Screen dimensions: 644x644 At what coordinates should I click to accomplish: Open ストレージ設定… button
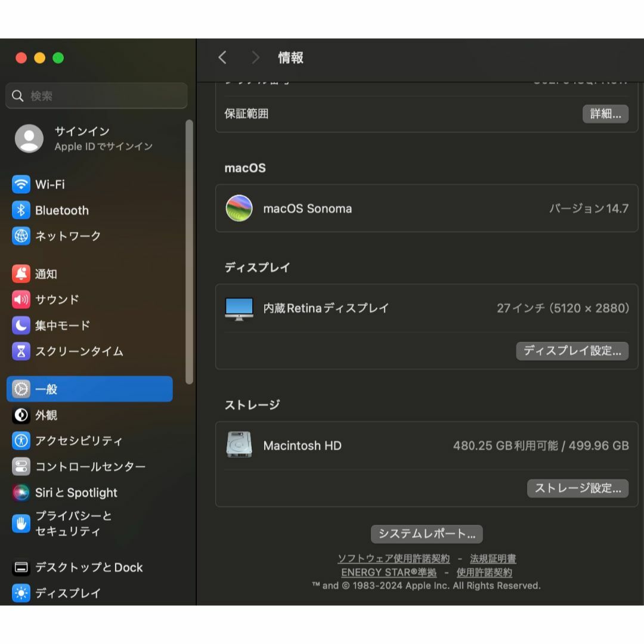(578, 488)
